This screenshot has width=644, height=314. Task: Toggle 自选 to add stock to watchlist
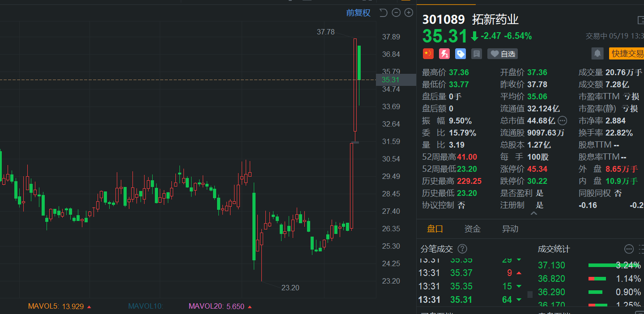pyautogui.click(x=502, y=53)
